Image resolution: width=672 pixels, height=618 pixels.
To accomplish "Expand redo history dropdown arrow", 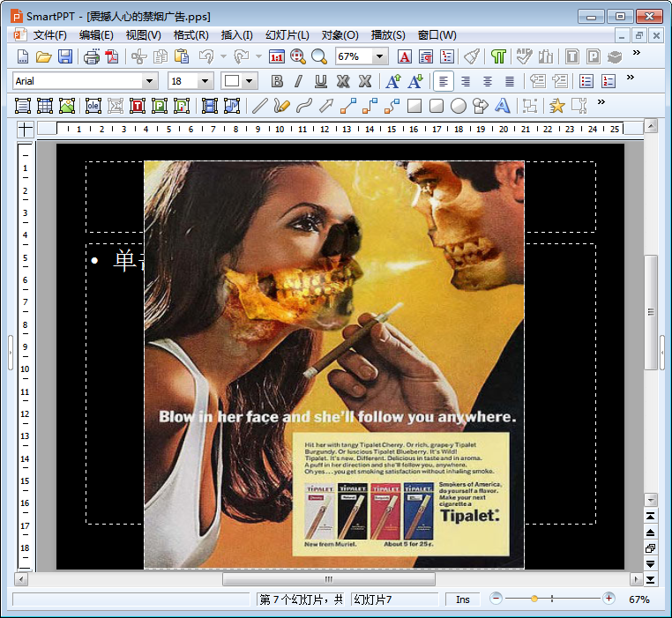I will click(258, 56).
